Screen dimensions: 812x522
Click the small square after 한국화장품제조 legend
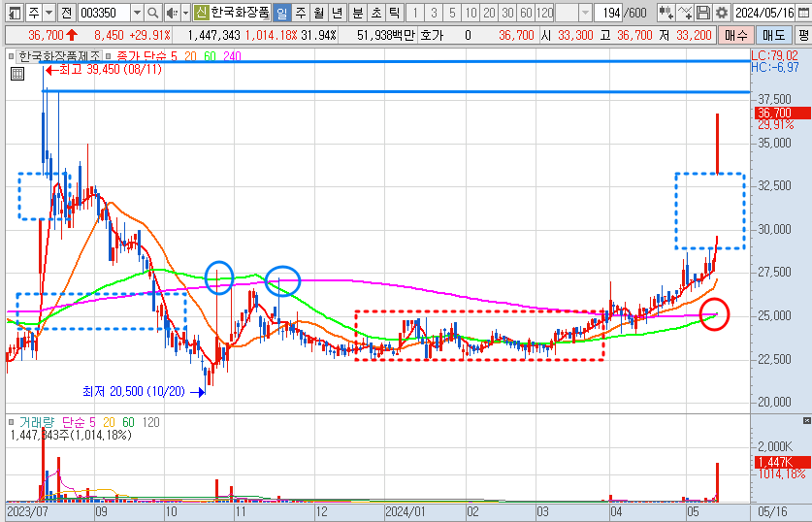108,56
